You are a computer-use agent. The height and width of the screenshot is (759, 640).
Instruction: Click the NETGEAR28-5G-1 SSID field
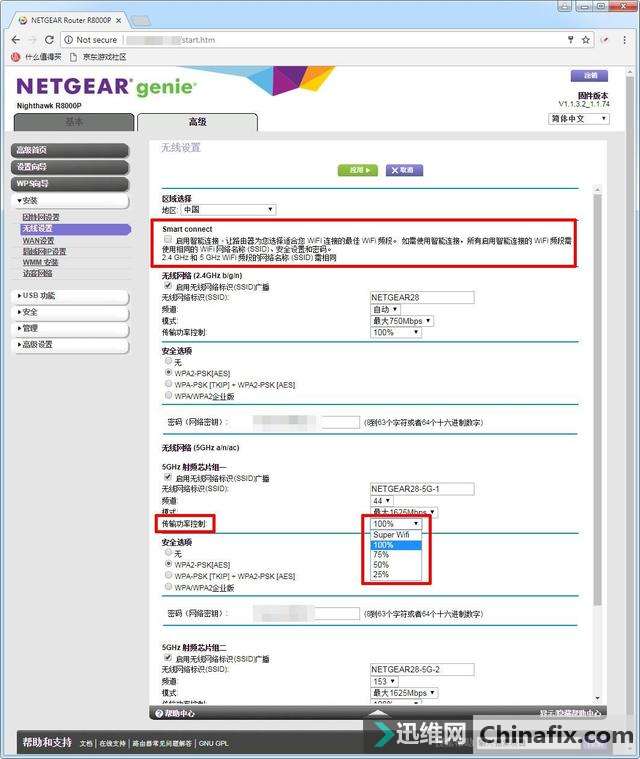pos(422,489)
